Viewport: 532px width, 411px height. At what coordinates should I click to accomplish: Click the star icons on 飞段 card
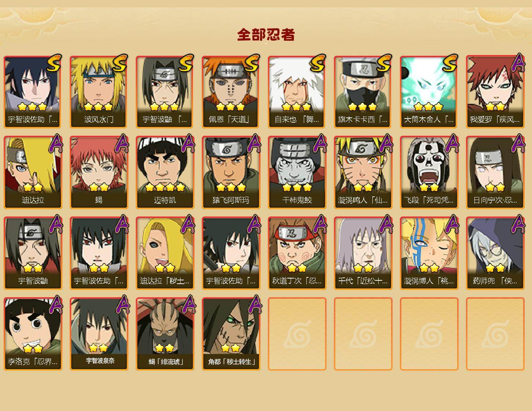[429, 188]
